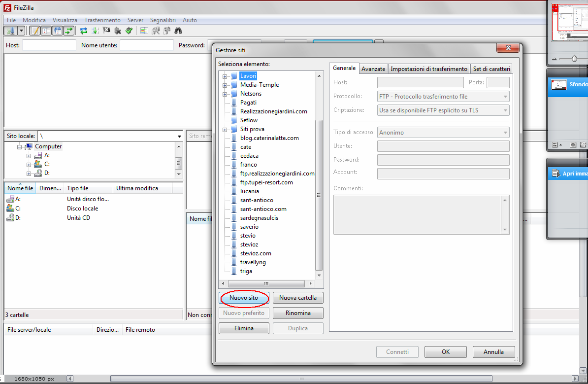Click the refresh file lists icon
The height and width of the screenshot is (384, 588).
(x=84, y=31)
